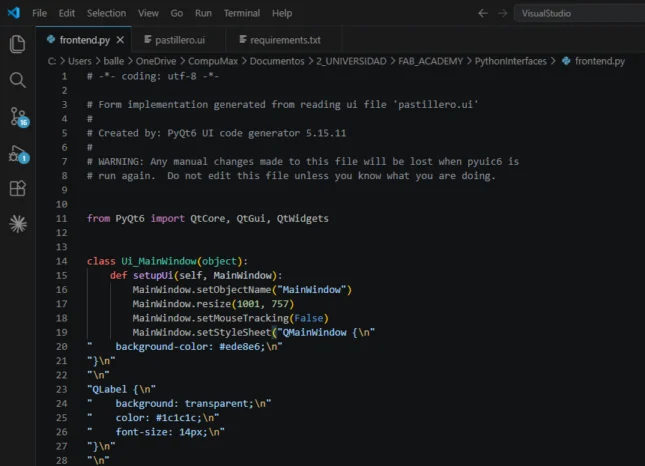Go forward with the right arrow
Viewport: 645px width, 466px height.
502,13
